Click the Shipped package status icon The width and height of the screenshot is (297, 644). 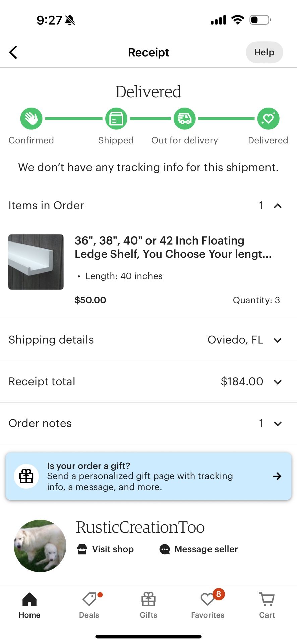point(116,119)
